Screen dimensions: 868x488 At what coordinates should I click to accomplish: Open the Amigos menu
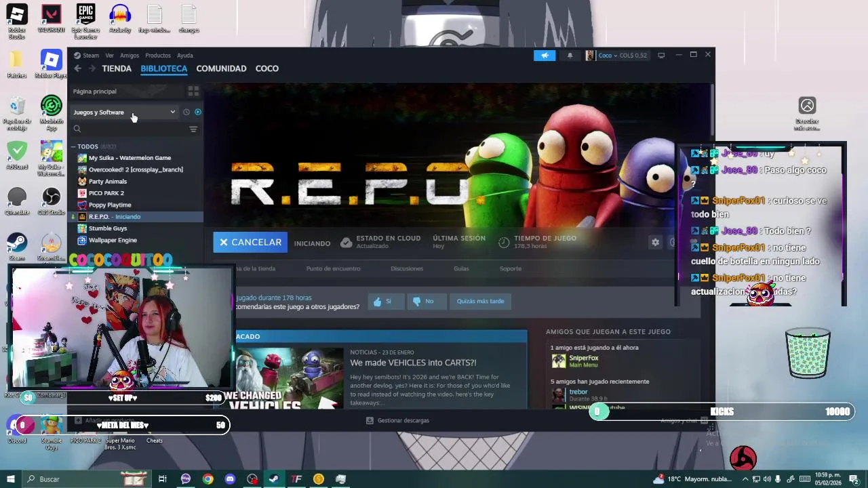(x=130, y=56)
